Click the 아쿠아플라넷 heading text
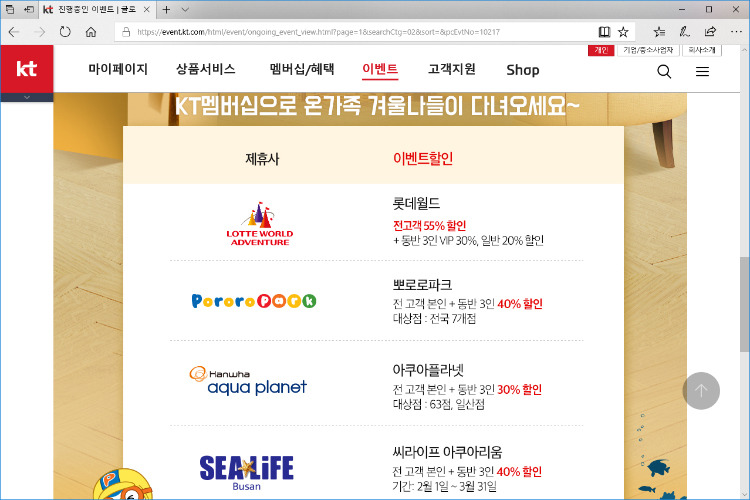This screenshot has width=750, height=500. [428, 370]
